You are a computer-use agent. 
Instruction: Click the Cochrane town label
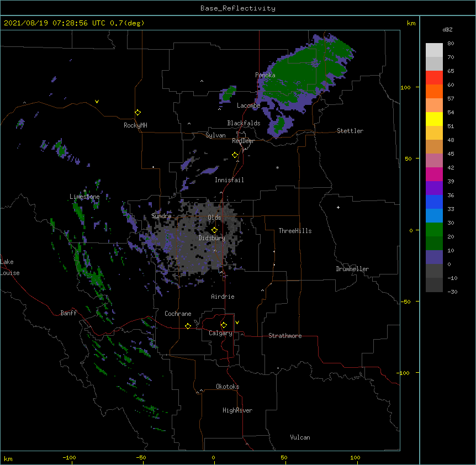pos(178,314)
